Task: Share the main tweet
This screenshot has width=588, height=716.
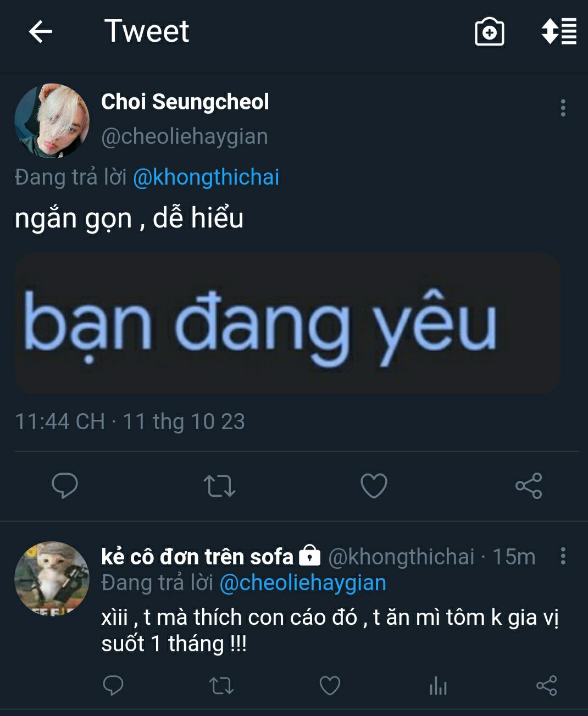Action: click(529, 486)
